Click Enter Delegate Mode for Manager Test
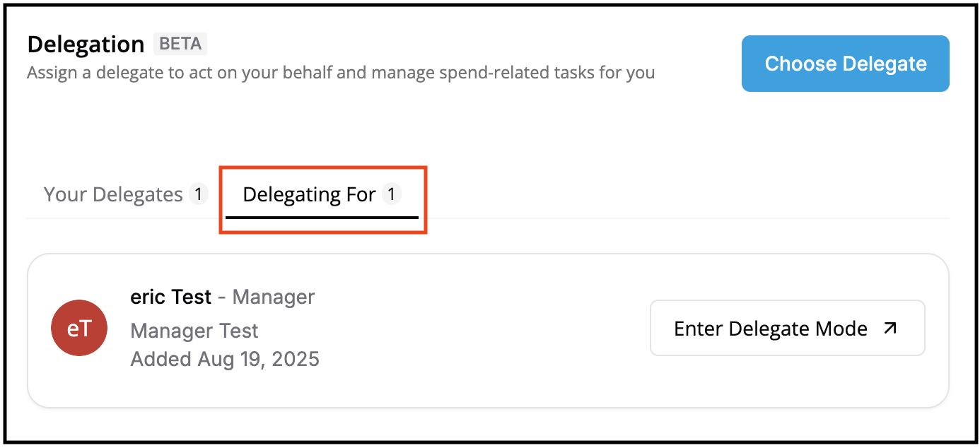 point(787,328)
